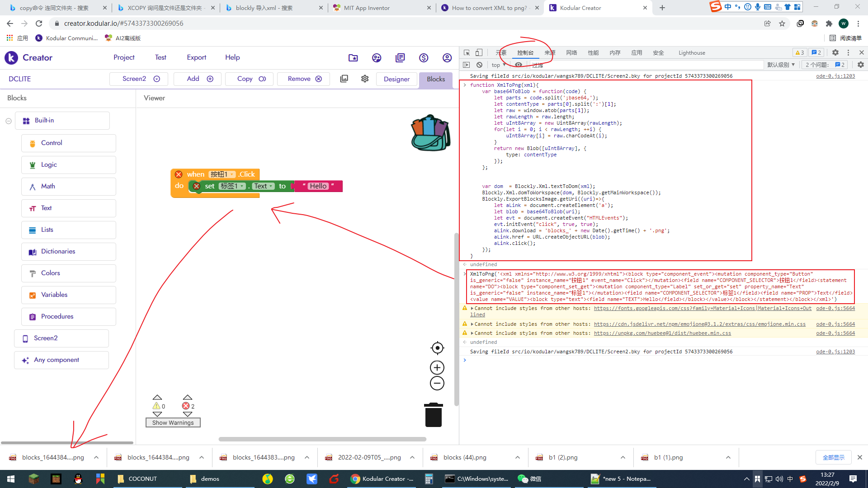The width and height of the screenshot is (868, 488).
Task: Bookmark this page with the star icon
Action: 782,23
